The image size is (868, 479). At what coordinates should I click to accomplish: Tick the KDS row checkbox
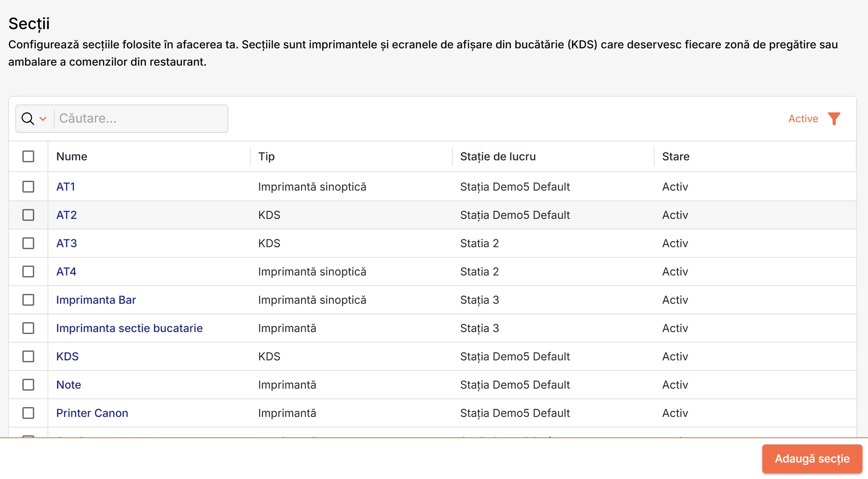[28, 356]
